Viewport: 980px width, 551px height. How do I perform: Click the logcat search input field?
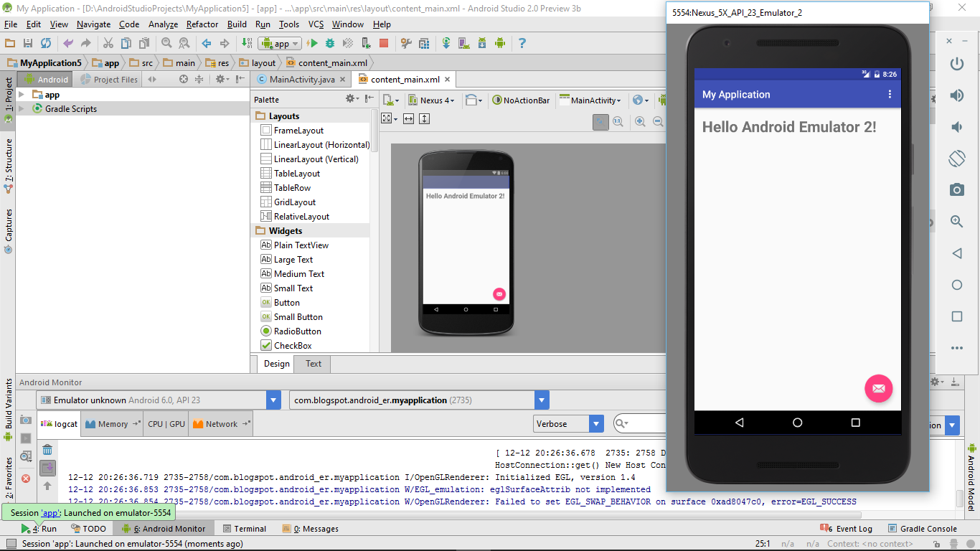coord(642,424)
